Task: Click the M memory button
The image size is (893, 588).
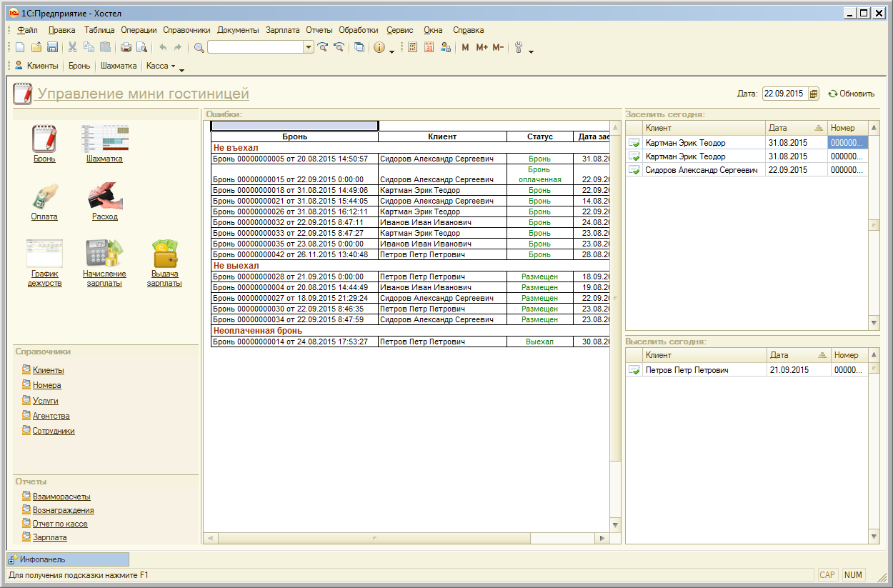Action: [466, 48]
